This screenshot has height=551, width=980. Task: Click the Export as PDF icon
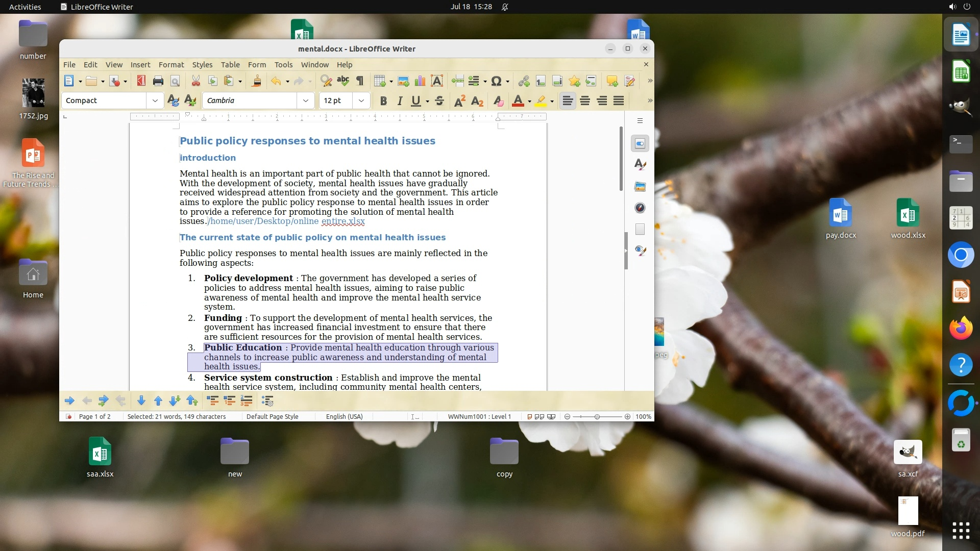pyautogui.click(x=141, y=81)
